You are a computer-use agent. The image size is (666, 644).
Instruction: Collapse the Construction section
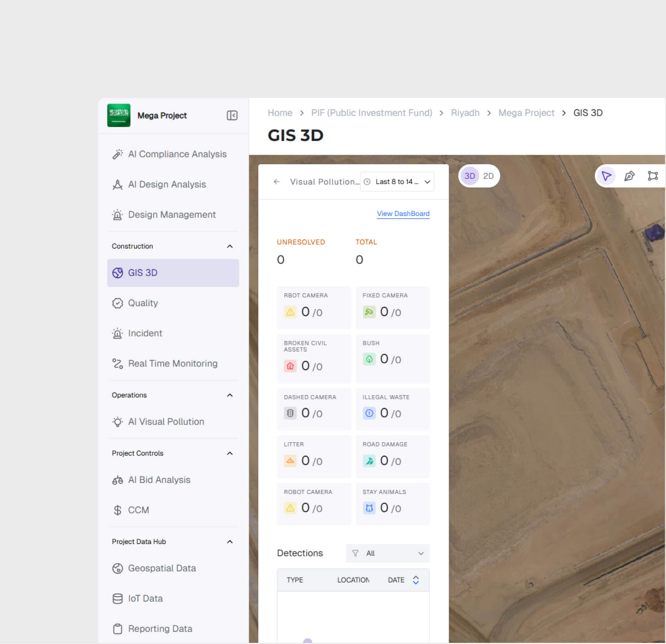click(230, 246)
